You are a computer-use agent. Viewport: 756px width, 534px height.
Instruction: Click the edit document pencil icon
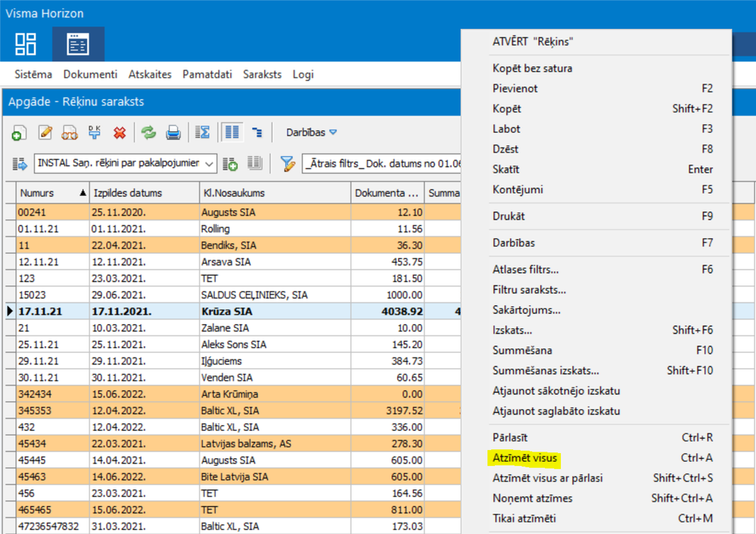tap(45, 133)
